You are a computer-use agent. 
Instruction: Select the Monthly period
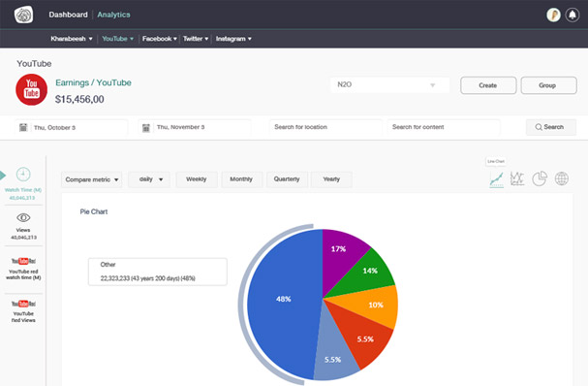(241, 179)
